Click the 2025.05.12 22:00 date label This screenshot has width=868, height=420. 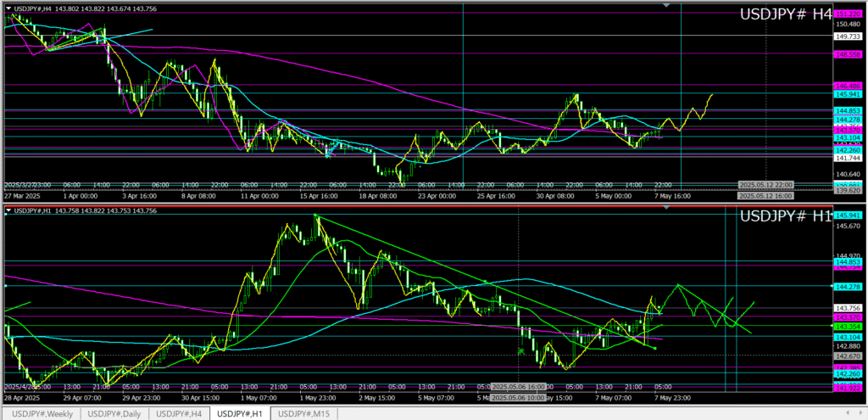(x=765, y=184)
